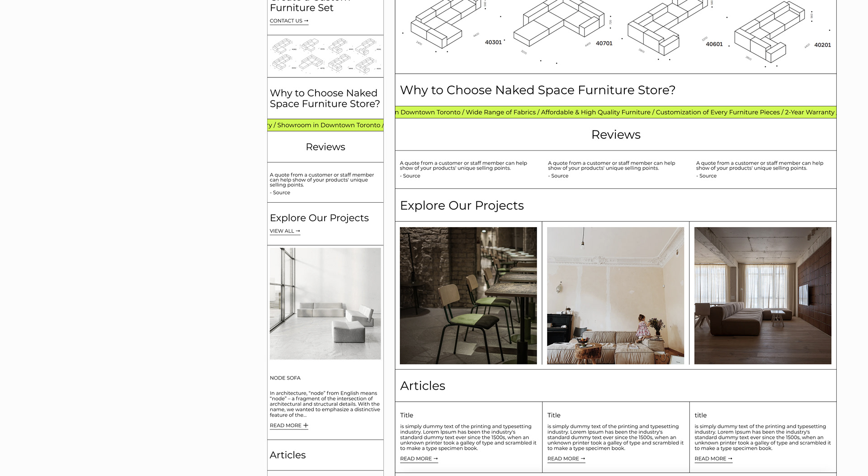The image size is (868, 476).
Task: Open VIEW ALL link under Explore Our Projects
Action: point(285,231)
